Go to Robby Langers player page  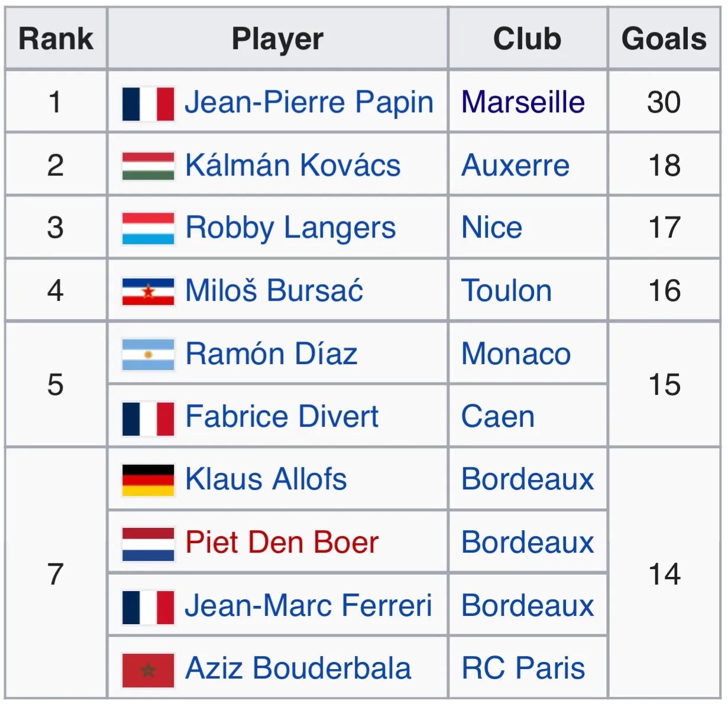290,228
